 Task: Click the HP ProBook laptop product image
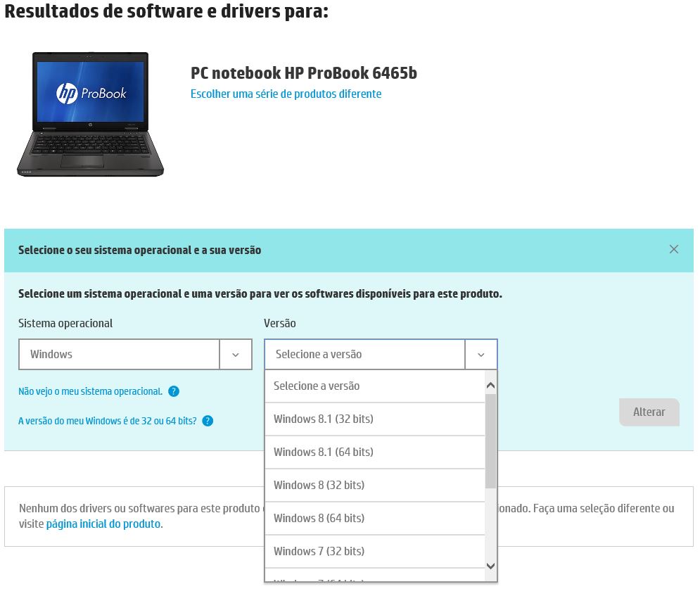click(90, 114)
